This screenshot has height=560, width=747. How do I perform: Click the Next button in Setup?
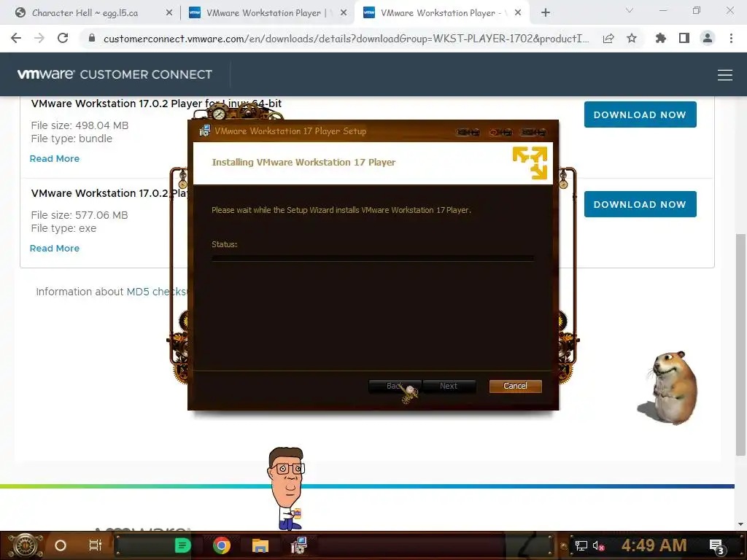(x=449, y=386)
